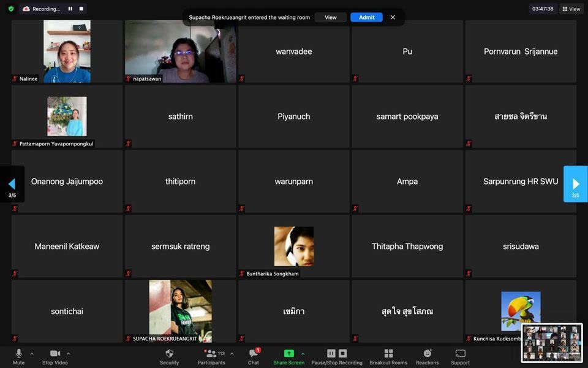This screenshot has width=588, height=368.
Task: Toggle Stop Video camera button
Action: (x=56, y=356)
